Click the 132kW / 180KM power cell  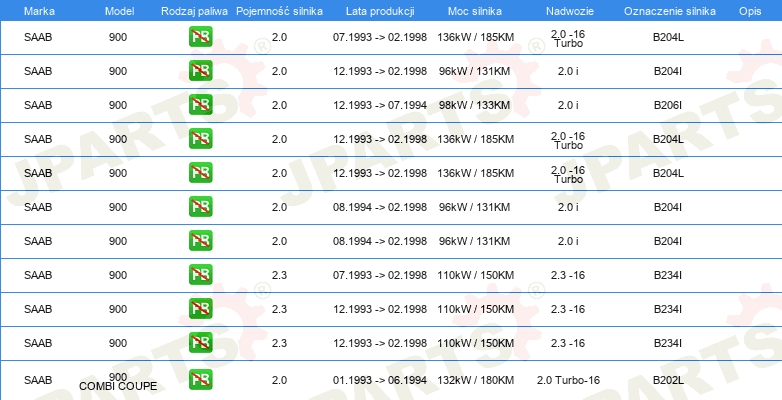[475, 381]
